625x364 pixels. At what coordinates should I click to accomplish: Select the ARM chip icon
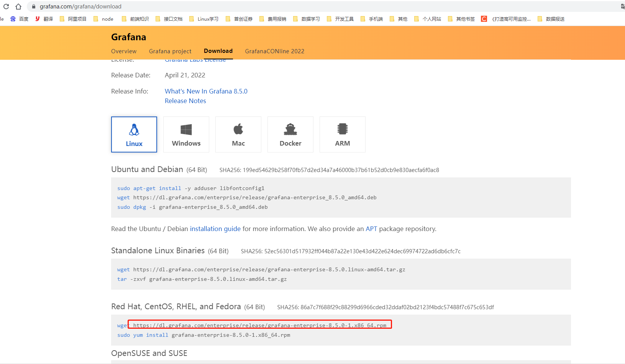pyautogui.click(x=343, y=129)
